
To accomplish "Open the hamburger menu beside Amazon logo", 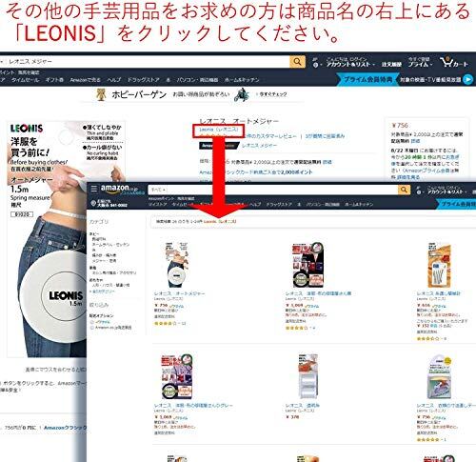I will click(x=94, y=189).
